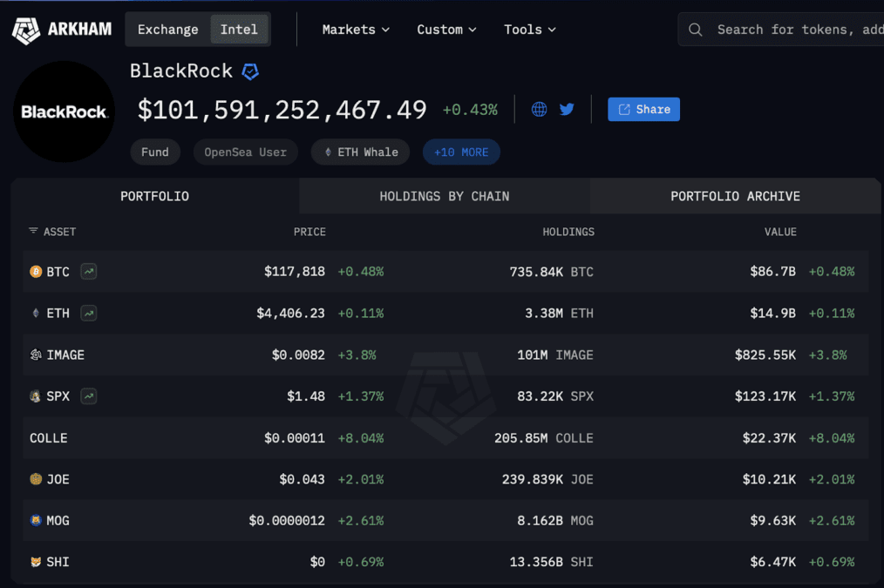884x588 pixels.
Task: Open the SPX price chart icon
Action: 88,396
